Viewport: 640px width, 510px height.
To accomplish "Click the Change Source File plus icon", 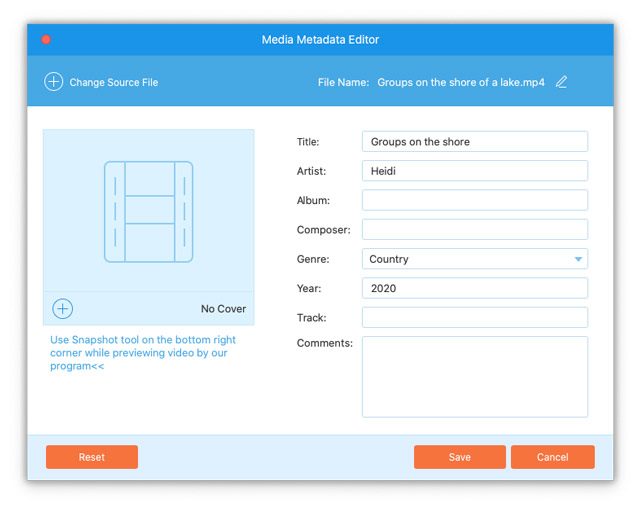I will pyautogui.click(x=54, y=82).
